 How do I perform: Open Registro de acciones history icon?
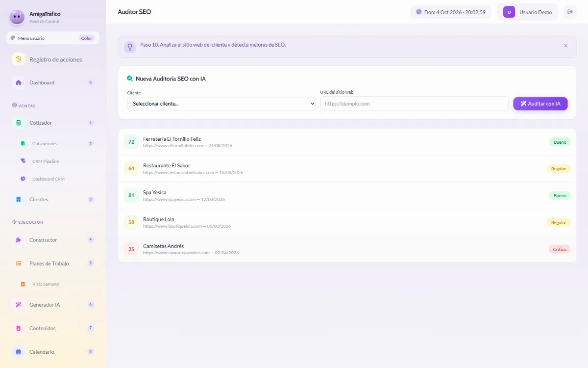18,59
